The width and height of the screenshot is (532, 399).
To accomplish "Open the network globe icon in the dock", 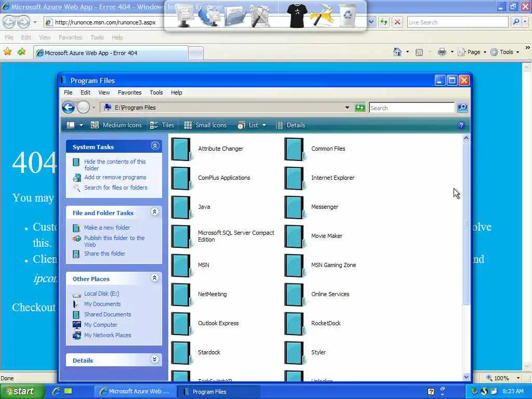I will [209, 15].
